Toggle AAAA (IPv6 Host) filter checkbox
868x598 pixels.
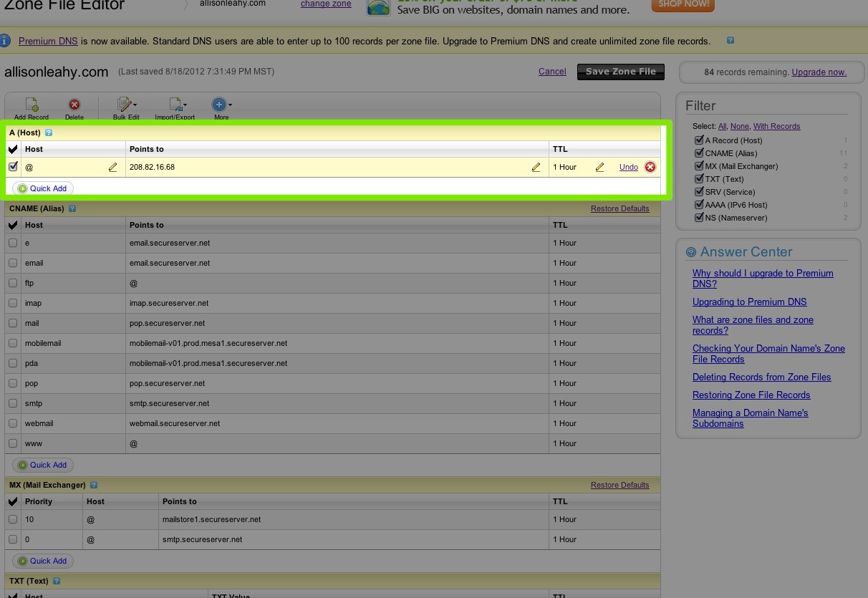pyautogui.click(x=699, y=205)
